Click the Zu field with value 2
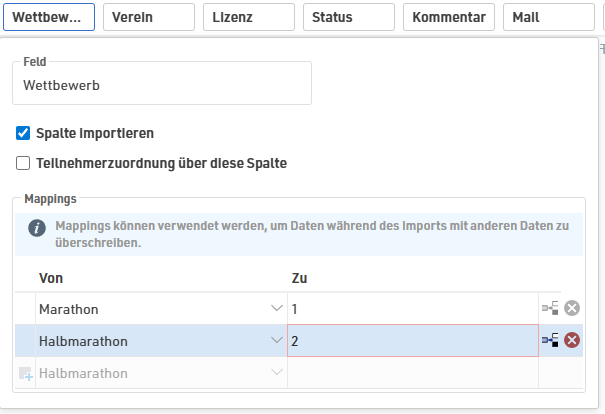Viewport: 605px width, 414px height. (412, 341)
